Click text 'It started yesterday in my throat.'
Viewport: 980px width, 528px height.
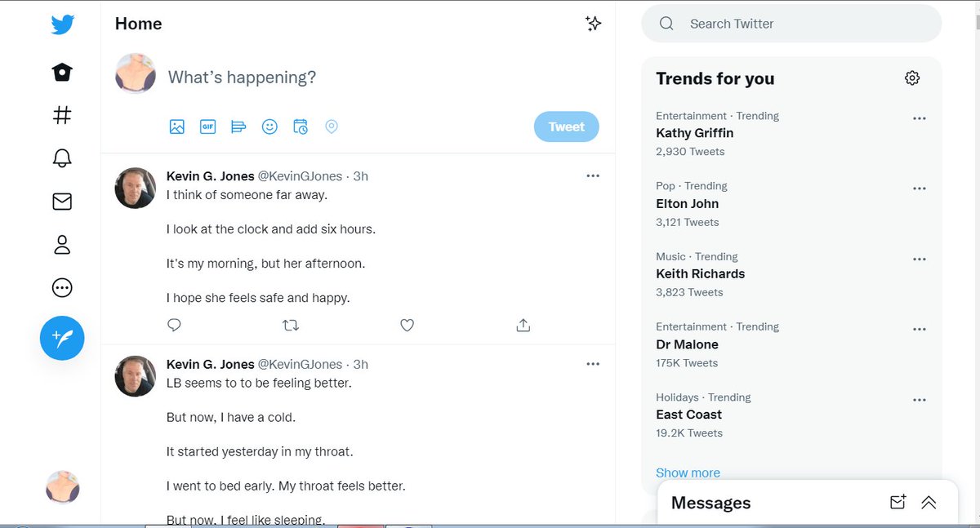260,451
